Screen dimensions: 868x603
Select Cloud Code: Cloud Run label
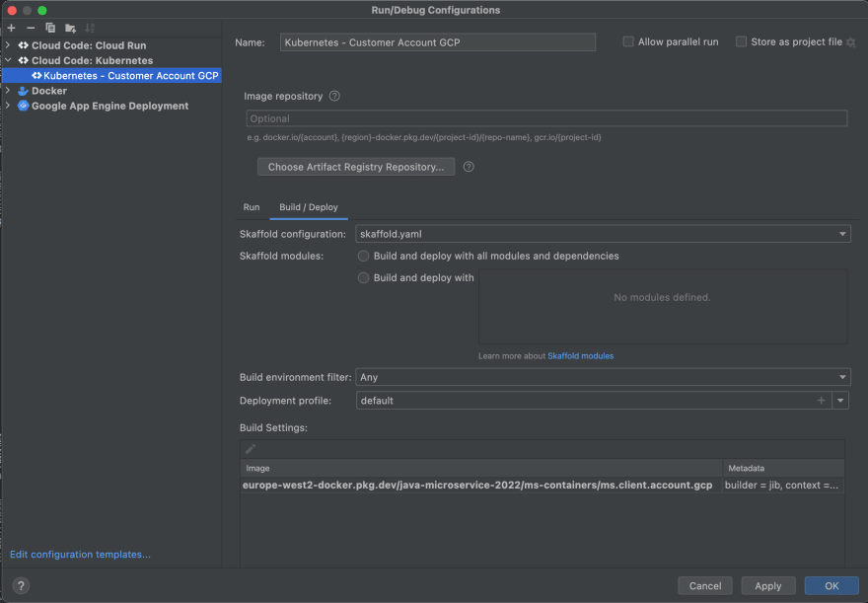pyautogui.click(x=89, y=45)
